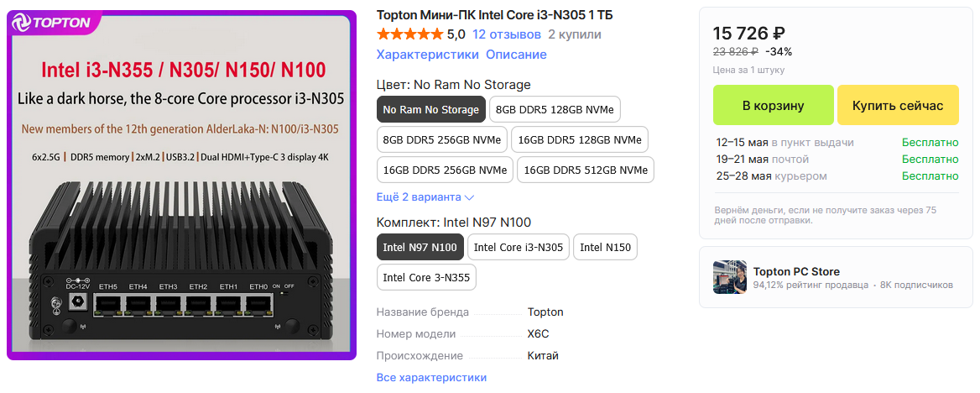Click the Topton logo on product image
Image resolution: width=980 pixels, height=393 pixels.
pos(52,24)
